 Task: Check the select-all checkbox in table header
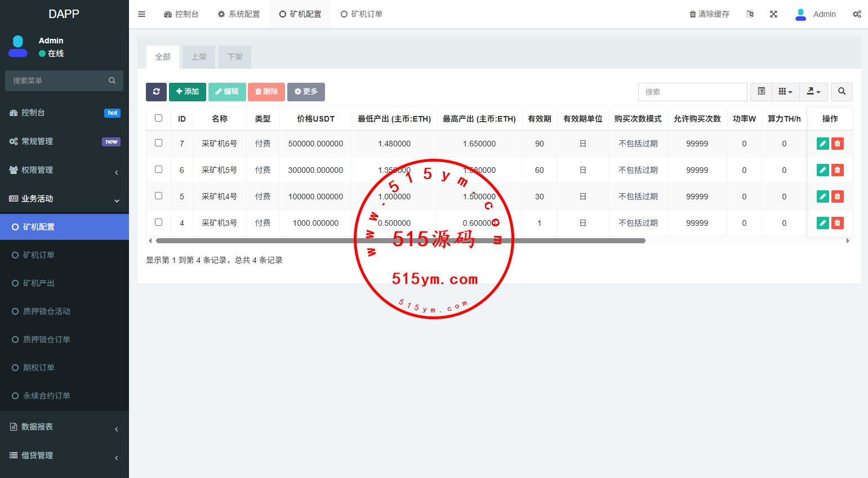pyautogui.click(x=158, y=118)
